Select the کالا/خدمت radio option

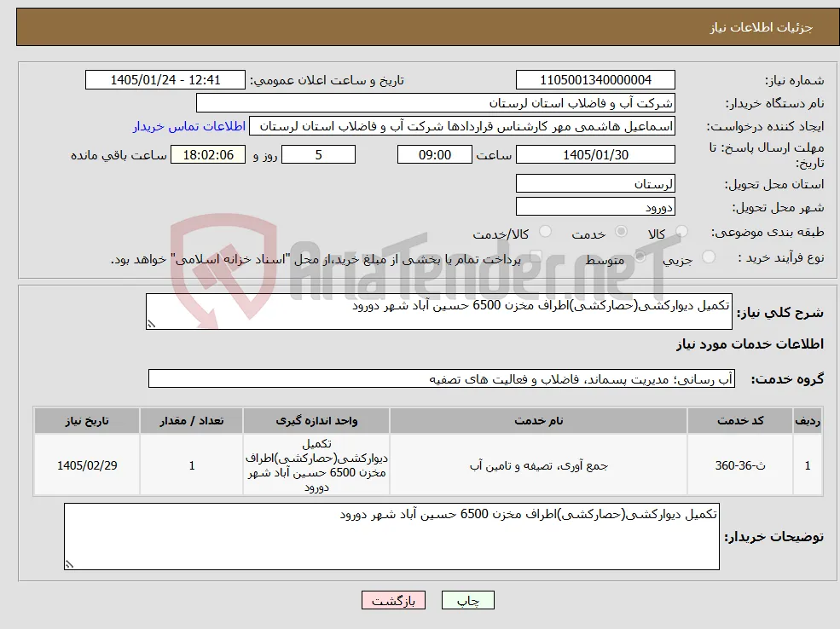[545, 231]
